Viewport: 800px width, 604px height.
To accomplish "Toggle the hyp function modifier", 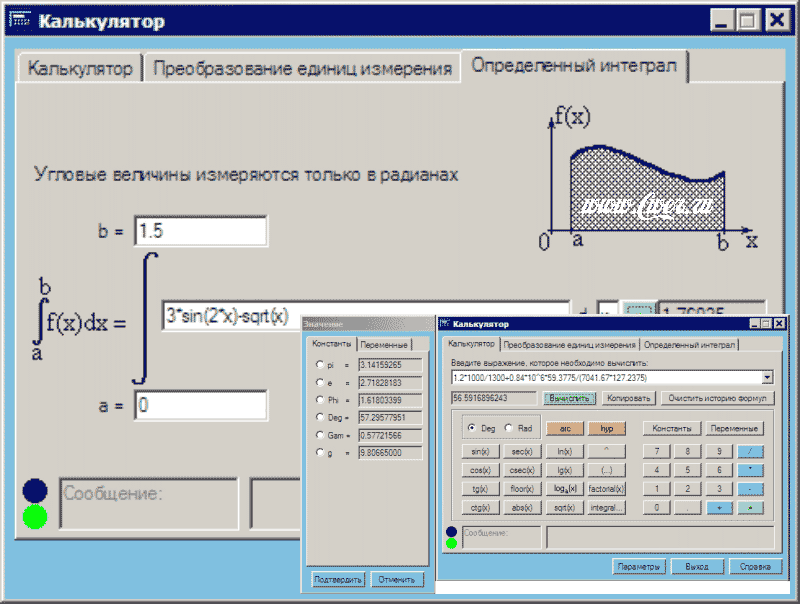I will click(607, 429).
